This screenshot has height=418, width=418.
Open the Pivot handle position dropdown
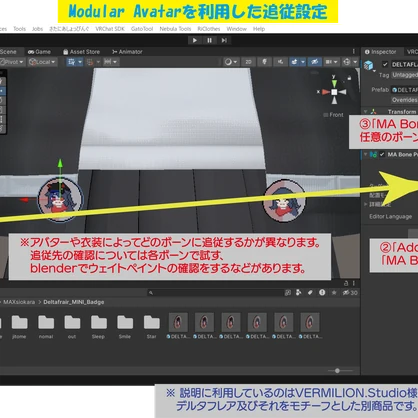(x=12, y=62)
